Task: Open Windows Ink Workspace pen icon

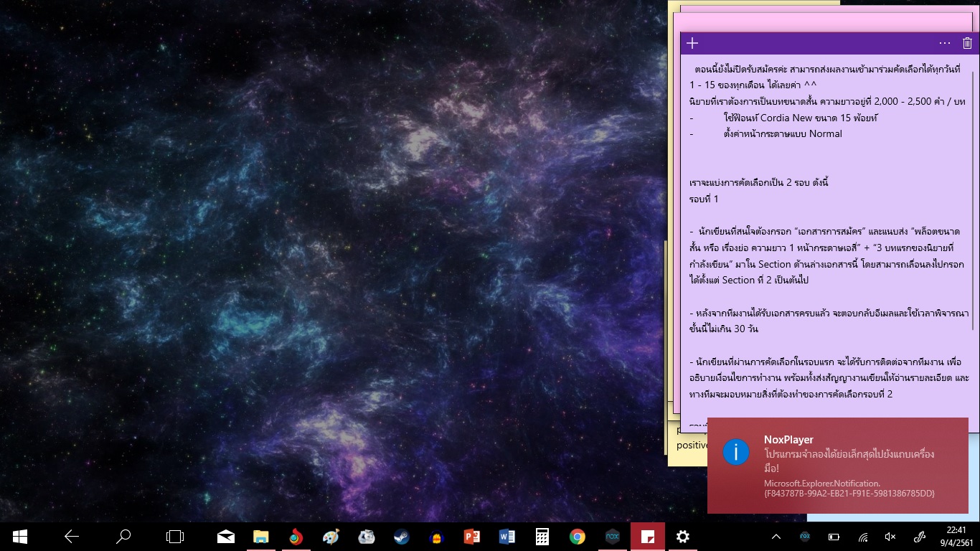Action: [x=919, y=537]
